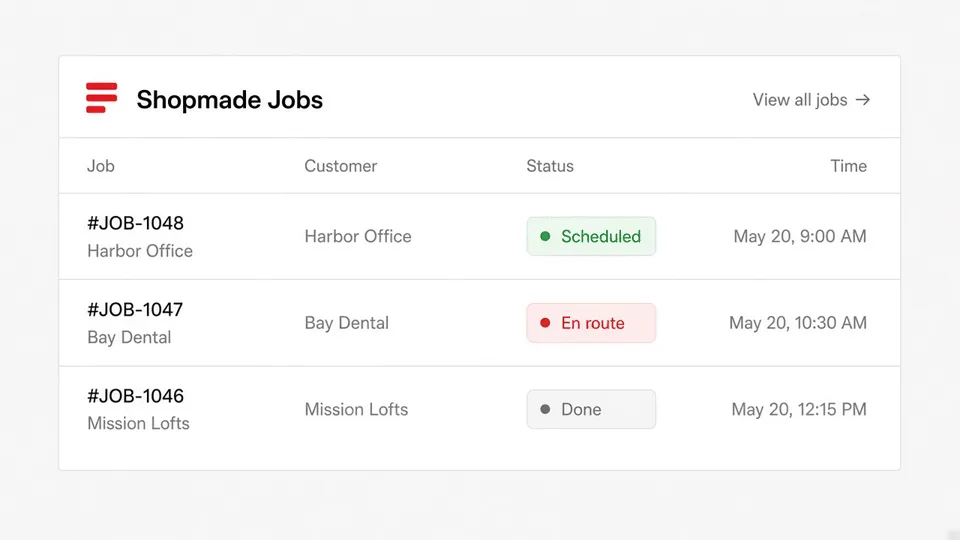Select the Job column header
This screenshot has width=960, height=540.
tap(101, 166)
